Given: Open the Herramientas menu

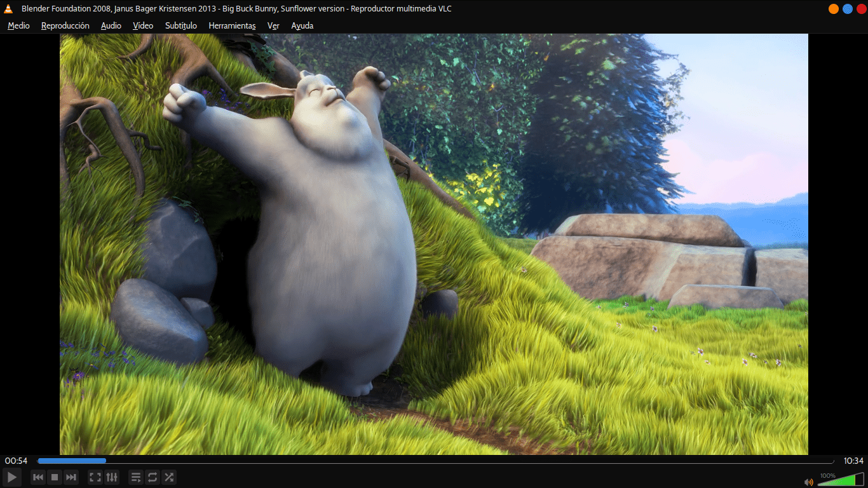Looking at the screenshot, I should pyautogui.click(x=232, y=25).
